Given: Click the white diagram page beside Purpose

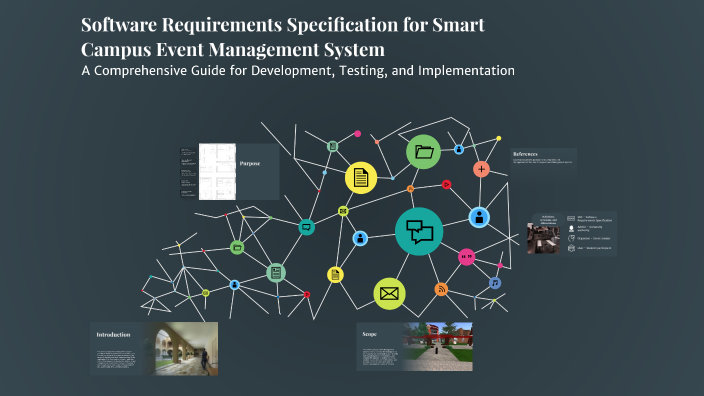Looking at the screenshot, I should pyautogui.click(x=217, y=172).
